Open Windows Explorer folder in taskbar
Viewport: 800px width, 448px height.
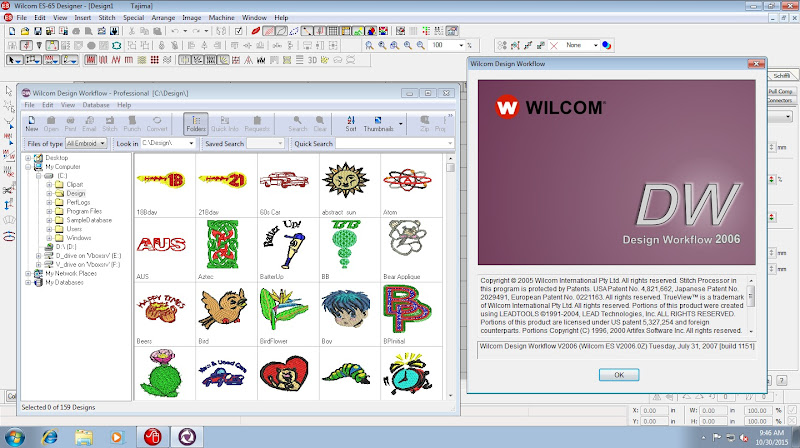coord(84,437)
